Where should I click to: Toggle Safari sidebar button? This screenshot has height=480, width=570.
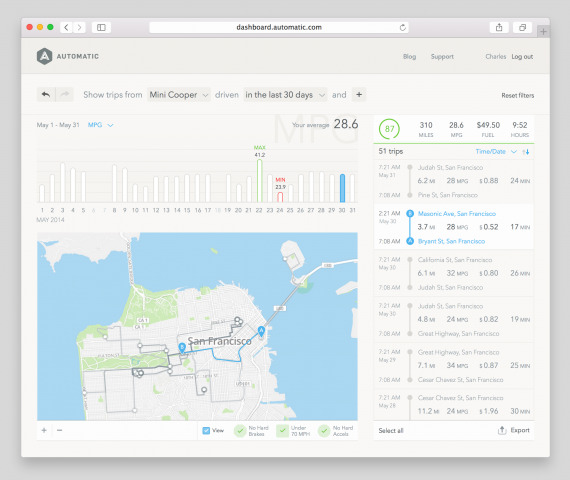click(101, 27)
